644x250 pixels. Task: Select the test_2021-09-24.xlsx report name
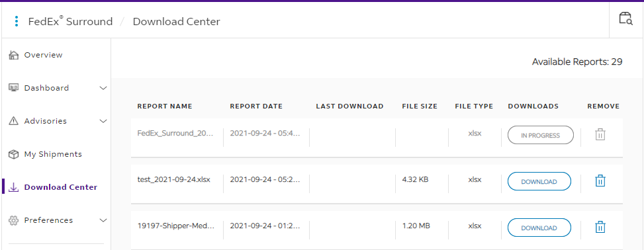(173, 179)
